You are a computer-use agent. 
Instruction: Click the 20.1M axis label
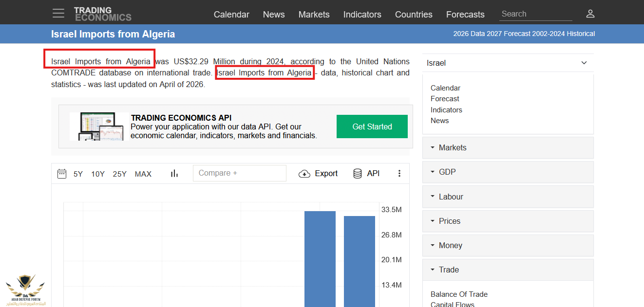pos(392,260)
